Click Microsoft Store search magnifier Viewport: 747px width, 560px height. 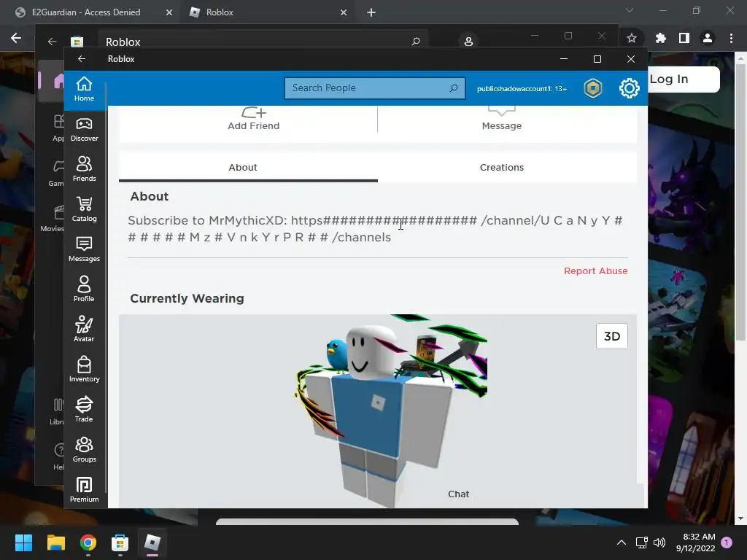pyautogui.click(x=416, y=42)
